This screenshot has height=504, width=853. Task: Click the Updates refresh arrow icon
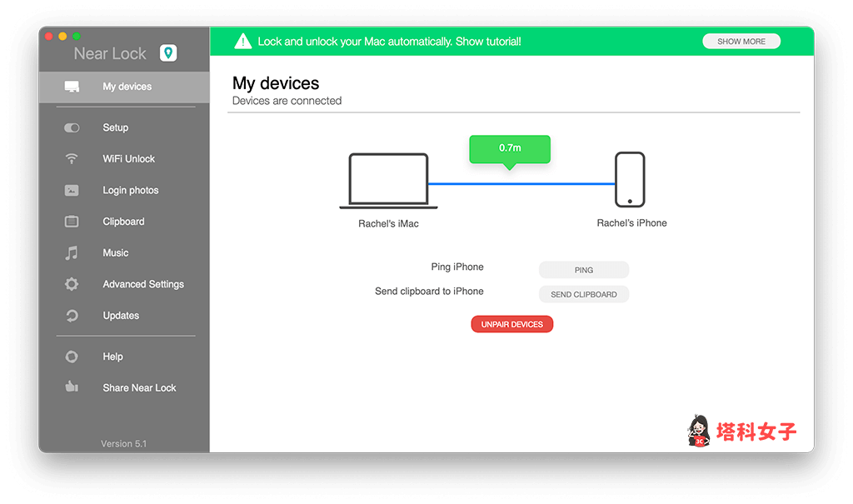click(72, 316)
